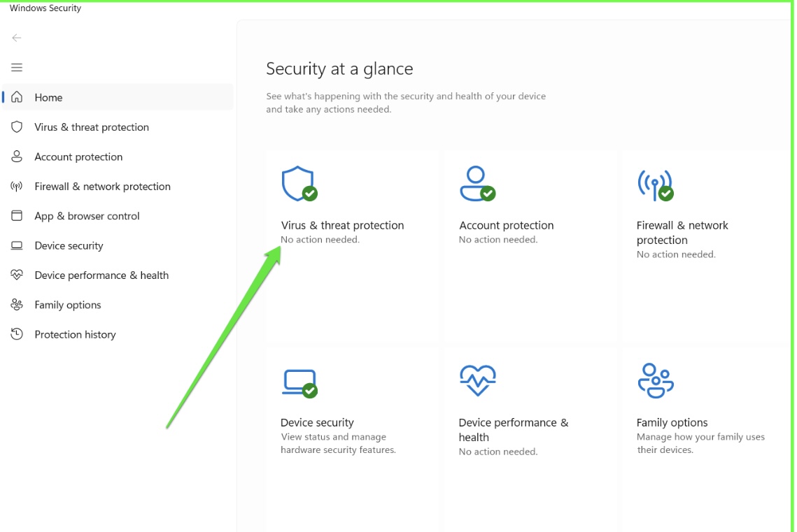Image resolution: width=797 pixels, height=532 pixels.
Task: Select the Device performance & health sidebar icon
Action: (17, 275)
